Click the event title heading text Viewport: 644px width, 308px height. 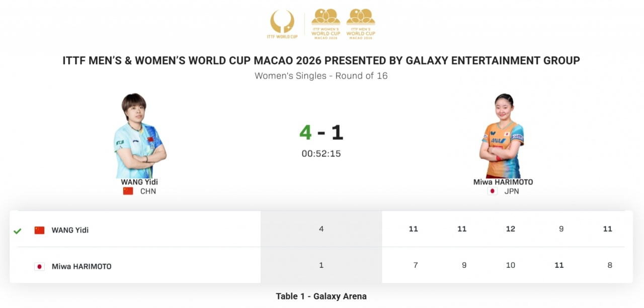(x=321, y=61)
